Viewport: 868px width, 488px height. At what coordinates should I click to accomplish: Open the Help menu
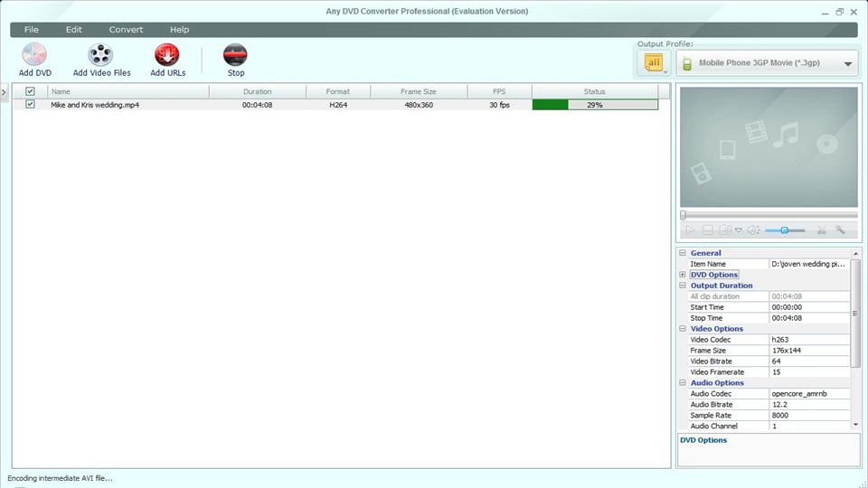coord(179,29)
